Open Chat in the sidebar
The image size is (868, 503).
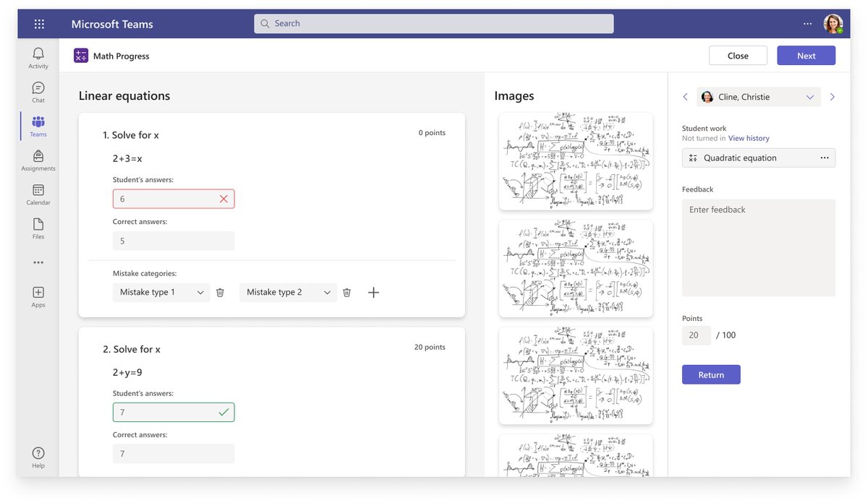tap(38, 91)
